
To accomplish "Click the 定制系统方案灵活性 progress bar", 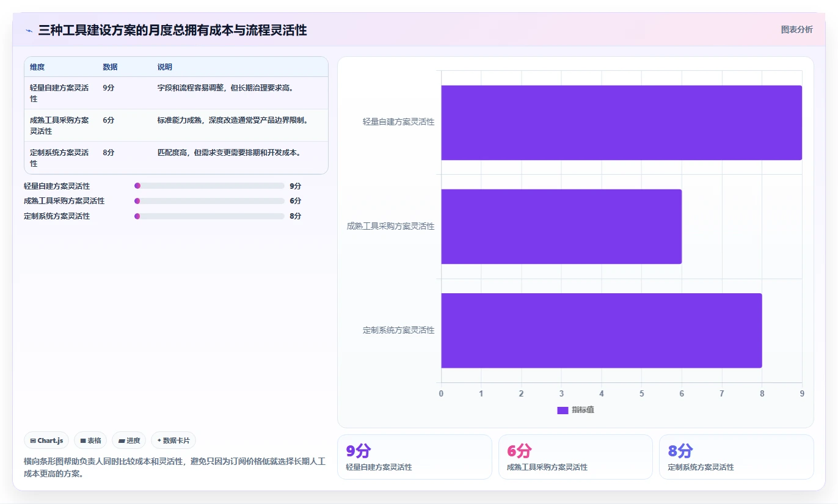I will click(209, 216).
